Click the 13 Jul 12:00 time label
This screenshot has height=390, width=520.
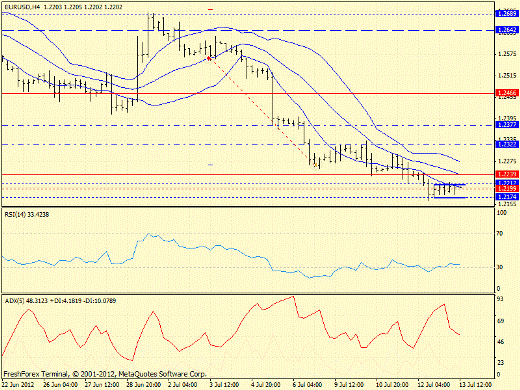pyautogui.click(x=476, y=385)
